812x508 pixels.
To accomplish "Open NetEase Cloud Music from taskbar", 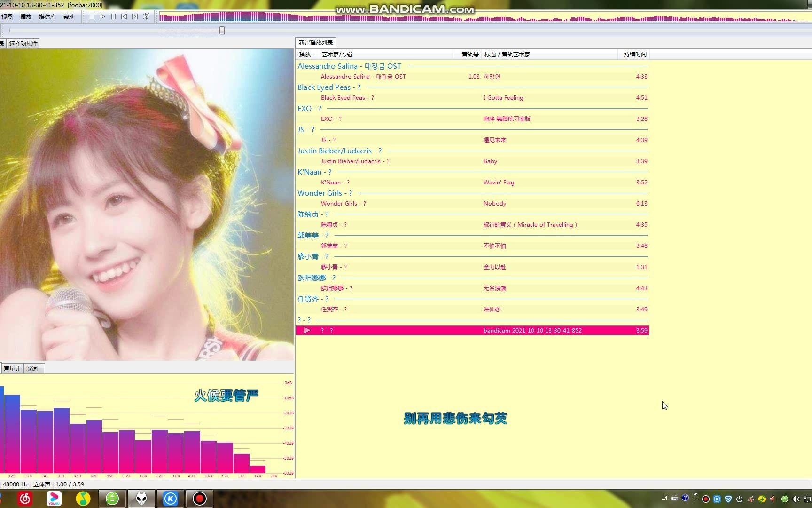I will pyautogui.click(x=25, y=499).
